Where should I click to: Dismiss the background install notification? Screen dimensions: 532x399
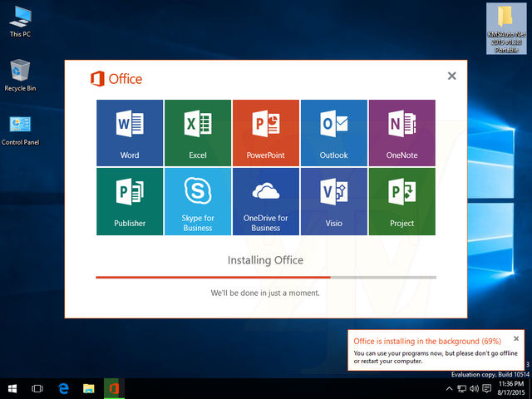(x=516, y=338)
